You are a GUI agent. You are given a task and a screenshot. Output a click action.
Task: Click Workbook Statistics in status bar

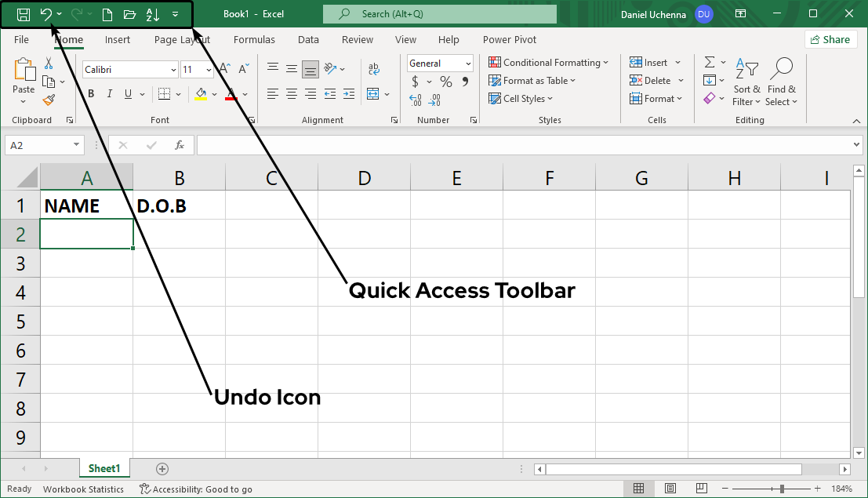(x=83, y=489)
